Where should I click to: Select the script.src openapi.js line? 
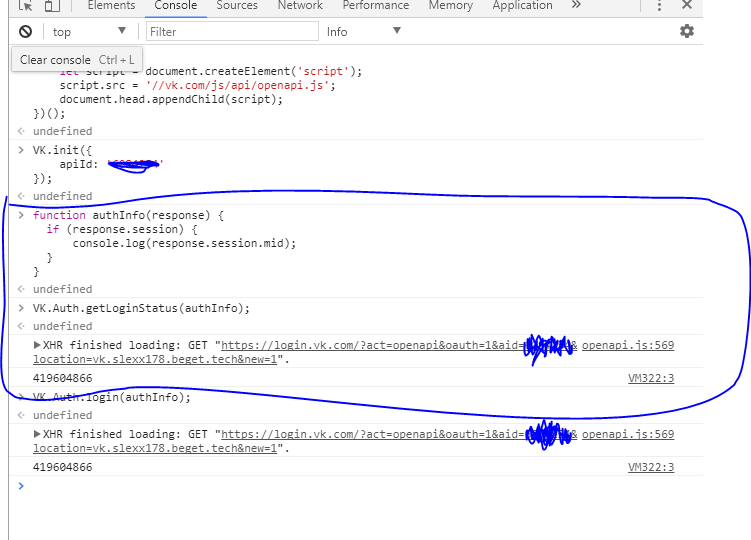(x=197, y=85)
